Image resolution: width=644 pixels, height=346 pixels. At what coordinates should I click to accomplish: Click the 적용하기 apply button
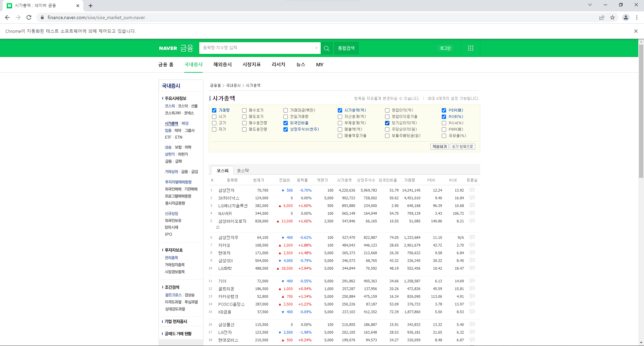[x=439, y=147]
